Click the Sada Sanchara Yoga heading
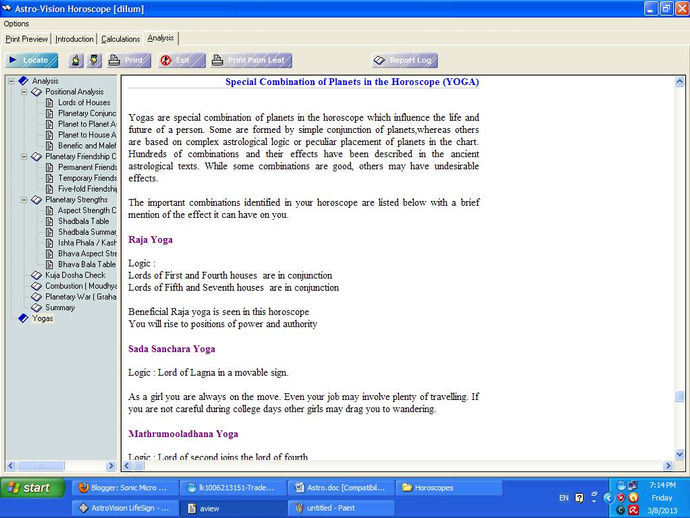690x518 pixels. (172, 349)
